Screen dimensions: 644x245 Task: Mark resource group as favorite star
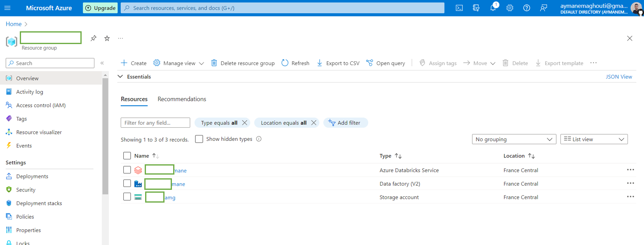[107, 38]
